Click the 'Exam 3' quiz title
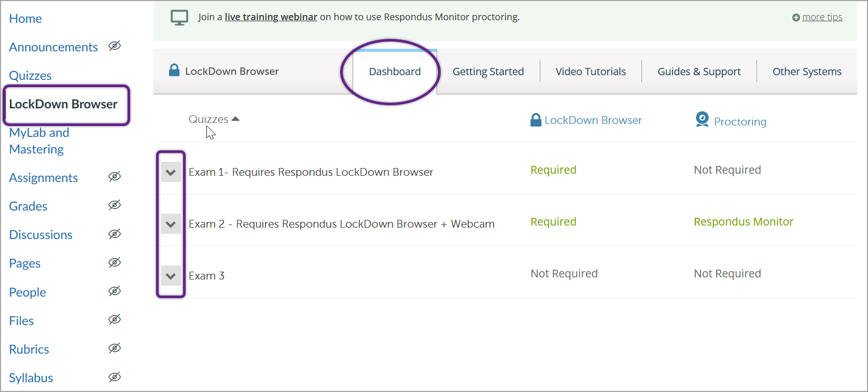Viewport: 868px width, 392px height. 206,276
